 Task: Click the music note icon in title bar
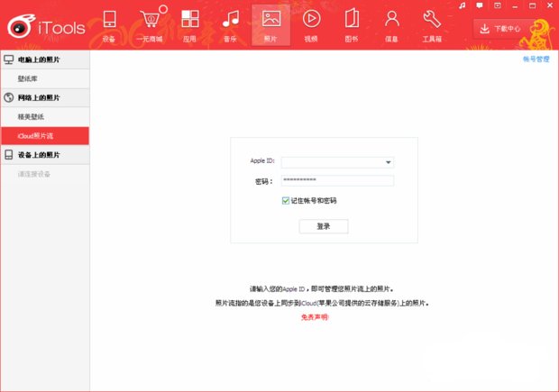[x=463, y=5]
